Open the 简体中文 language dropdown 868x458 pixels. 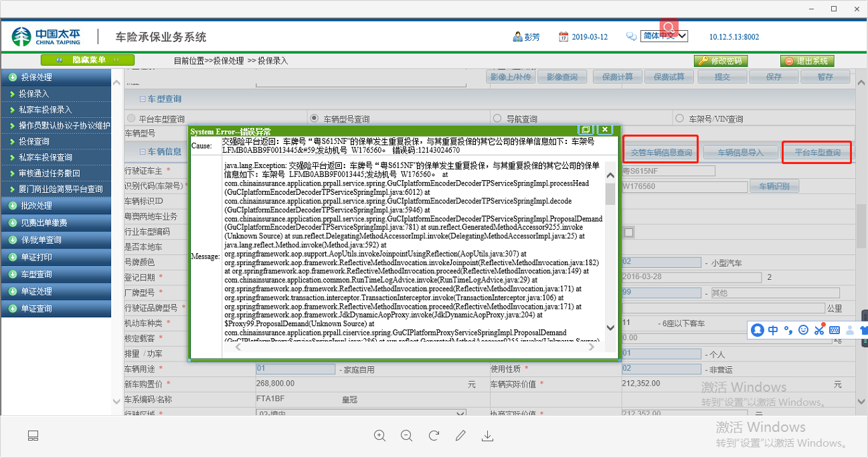point(664,36)
